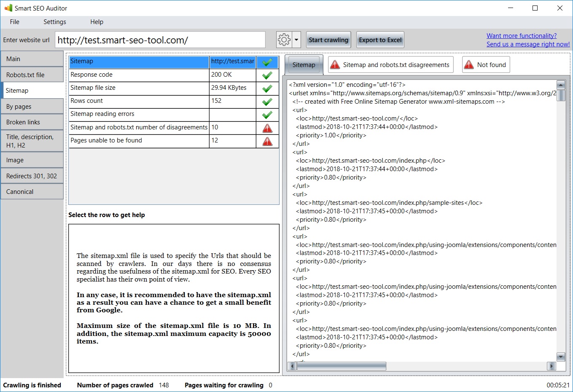Click green checkmark in Response code row

pos(267,75)
